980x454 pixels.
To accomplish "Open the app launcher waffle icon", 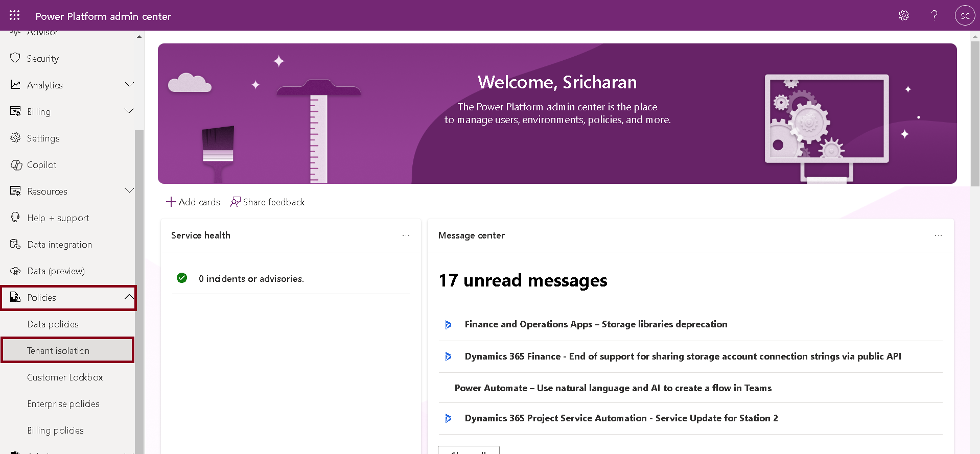I will [14, 15].
